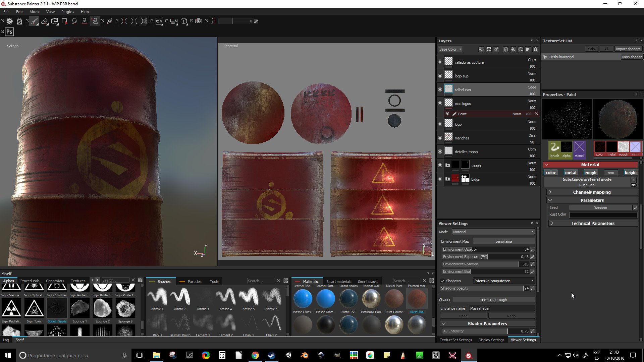
Task: Select the Rust Coarse material thumbnail
Action: tap(394, 299)
